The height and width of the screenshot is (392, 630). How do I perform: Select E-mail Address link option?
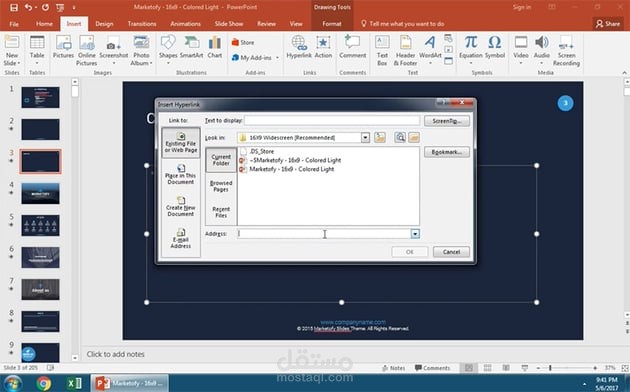point(181,238)
